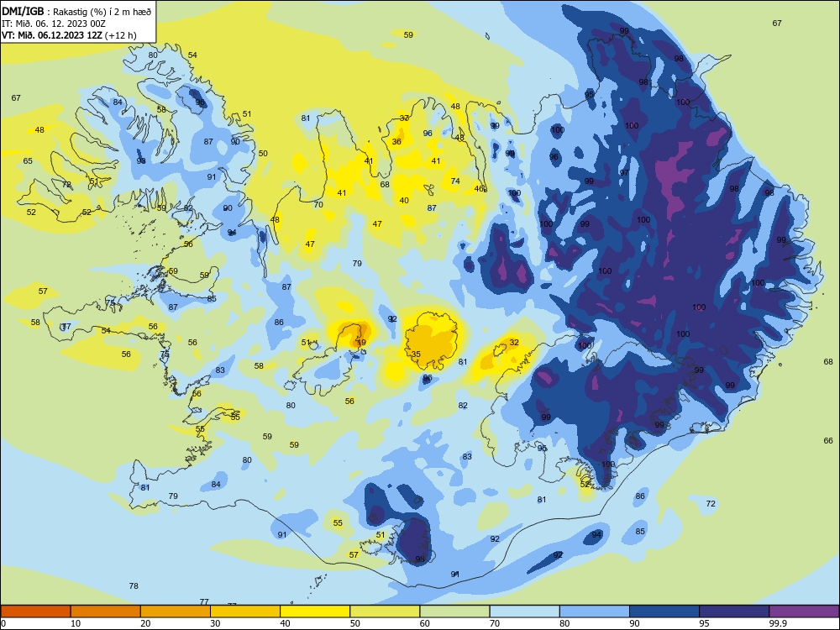This screenshot has width=840, height=630.
Task: Click the '65' value over western sea
Action: tap(28, 160)
